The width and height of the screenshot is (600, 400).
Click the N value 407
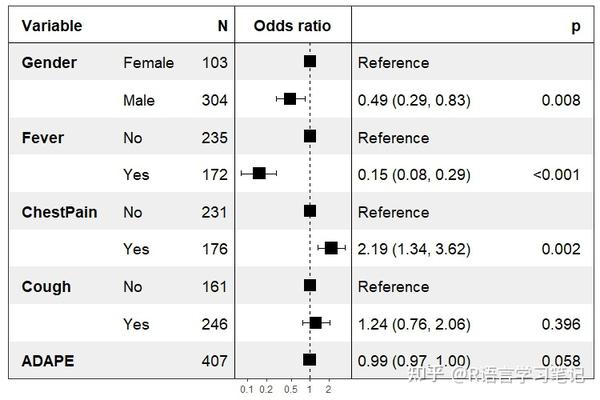pos(214,360)
